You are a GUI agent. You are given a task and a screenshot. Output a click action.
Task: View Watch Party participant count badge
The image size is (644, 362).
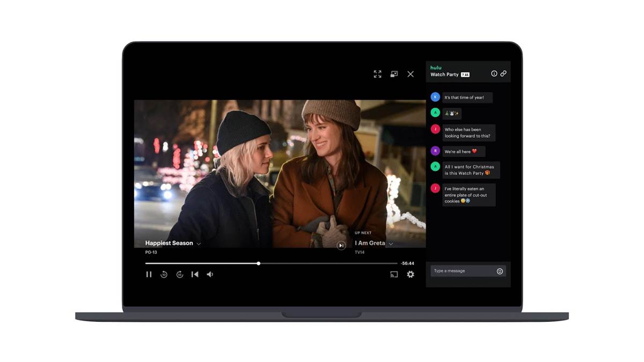[465, 75]
